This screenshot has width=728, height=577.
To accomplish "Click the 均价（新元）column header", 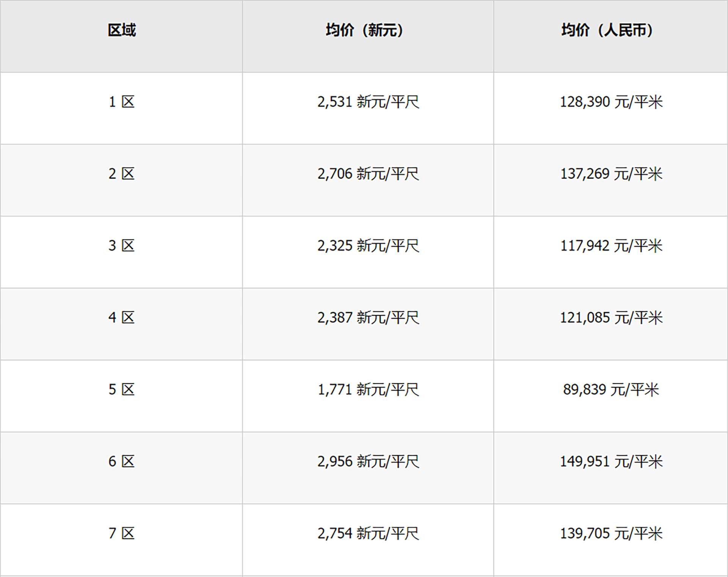I will point(364,30).
